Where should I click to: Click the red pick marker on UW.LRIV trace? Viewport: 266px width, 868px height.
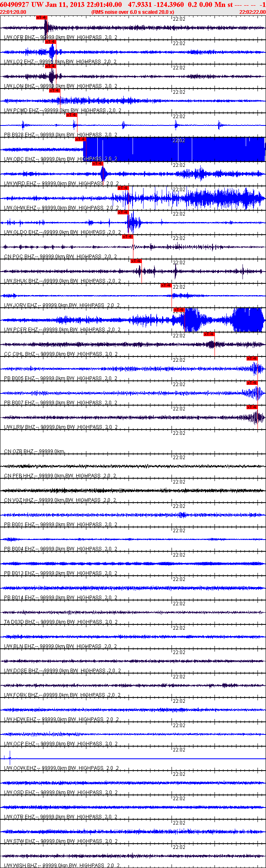pyautogui.click(x=252, y=407)
